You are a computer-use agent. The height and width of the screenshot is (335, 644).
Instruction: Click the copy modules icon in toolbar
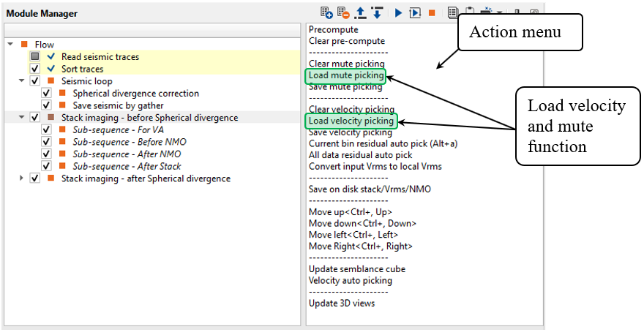[x=453, y=12]
